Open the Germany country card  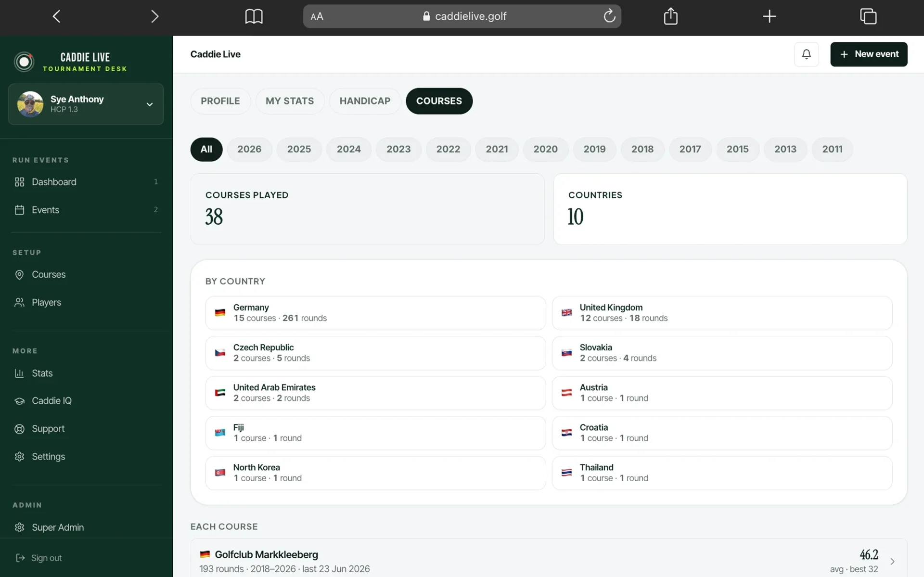pyautogui.click(x=375, y=313)
